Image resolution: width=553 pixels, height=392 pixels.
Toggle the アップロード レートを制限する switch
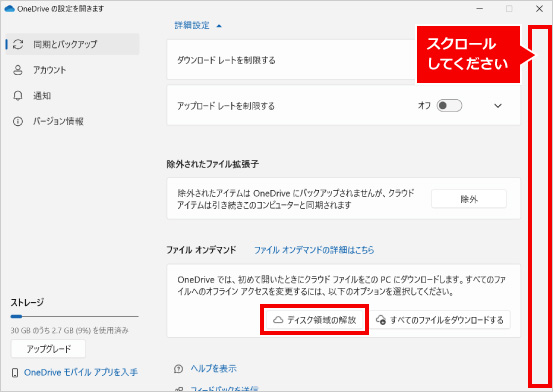click(449, 105)
